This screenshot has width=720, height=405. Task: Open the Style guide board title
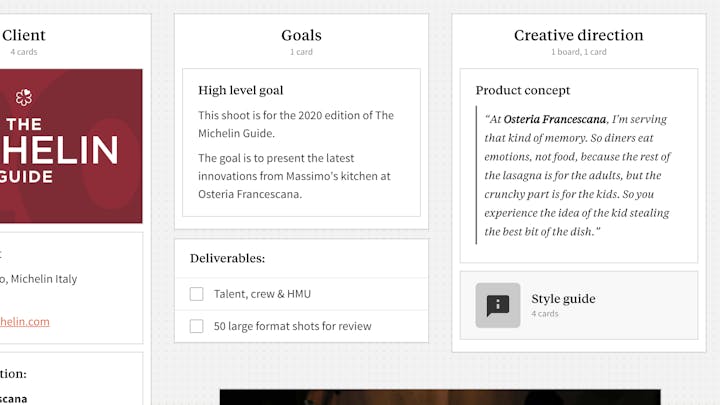tap(563, 298)
